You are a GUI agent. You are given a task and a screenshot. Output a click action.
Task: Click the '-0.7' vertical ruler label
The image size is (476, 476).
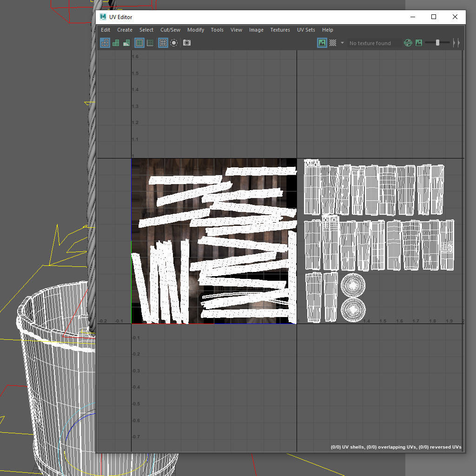tap(136, 436)
